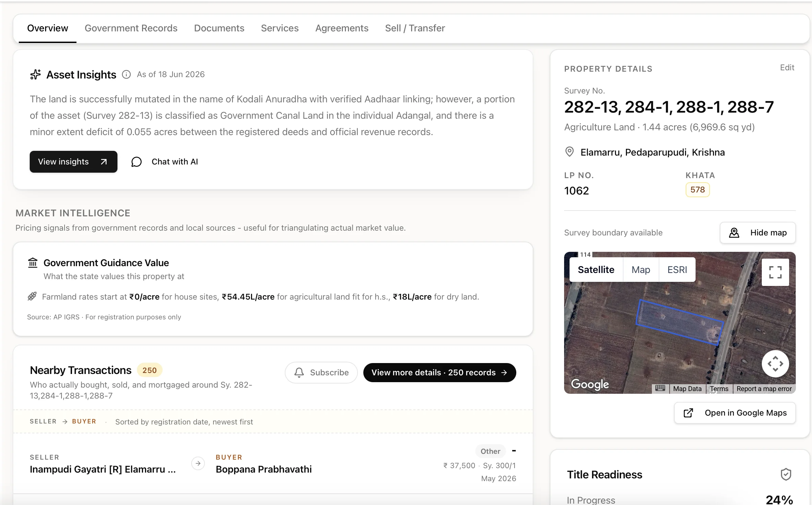Switch map to Satellite view
This screenshot has height=505, width=812.
596,270
